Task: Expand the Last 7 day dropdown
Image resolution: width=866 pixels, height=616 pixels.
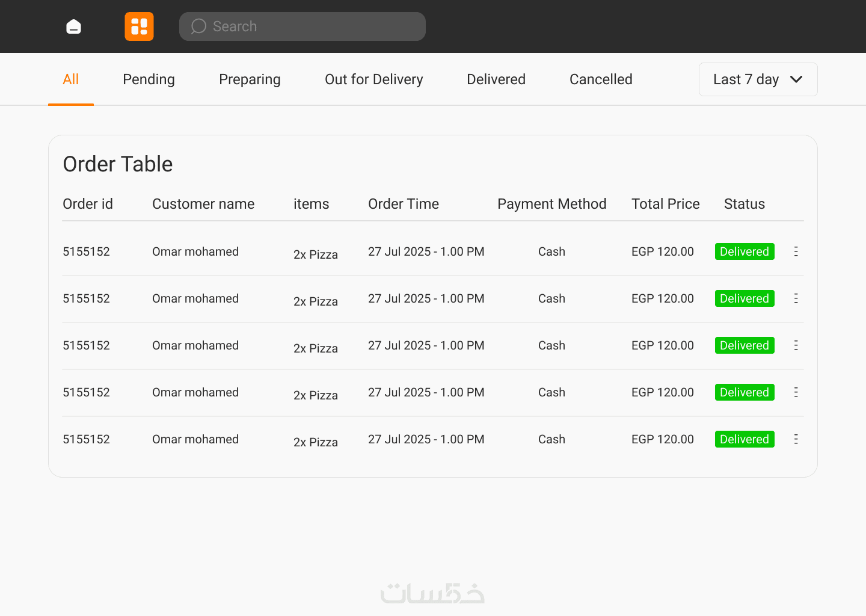Action: click(758, 79)
